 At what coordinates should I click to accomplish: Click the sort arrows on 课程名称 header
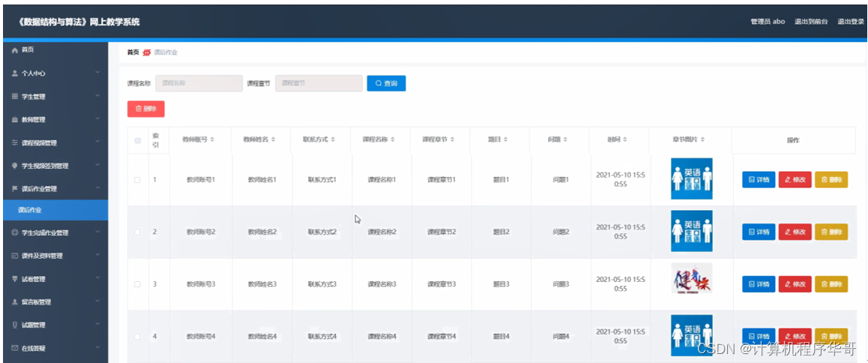pos(393,140)
